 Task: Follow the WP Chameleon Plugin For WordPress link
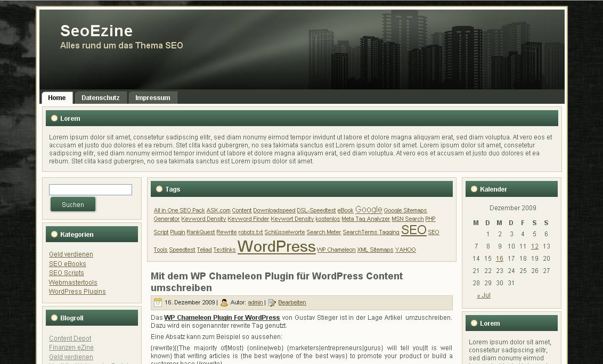[x=222, y=318]
